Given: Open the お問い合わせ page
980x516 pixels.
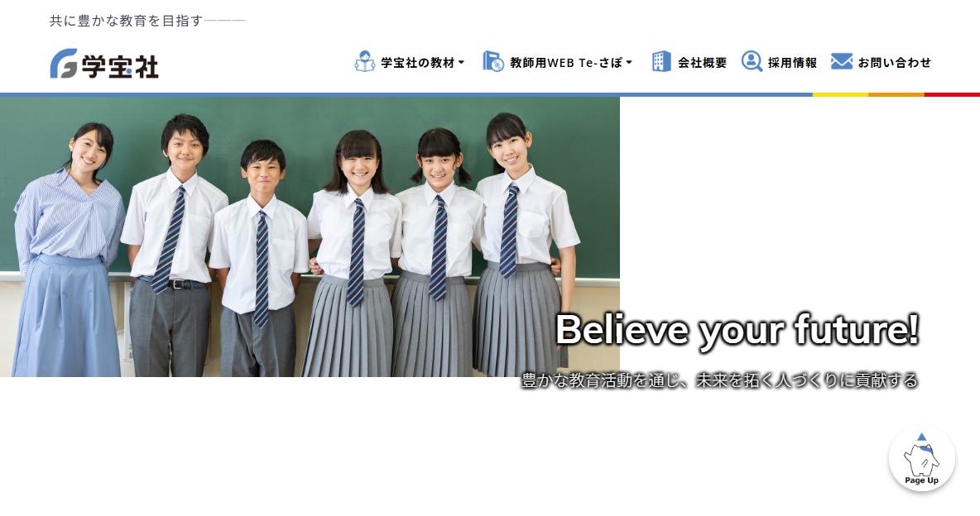Looking at the screenshot, I should point(895,63).
